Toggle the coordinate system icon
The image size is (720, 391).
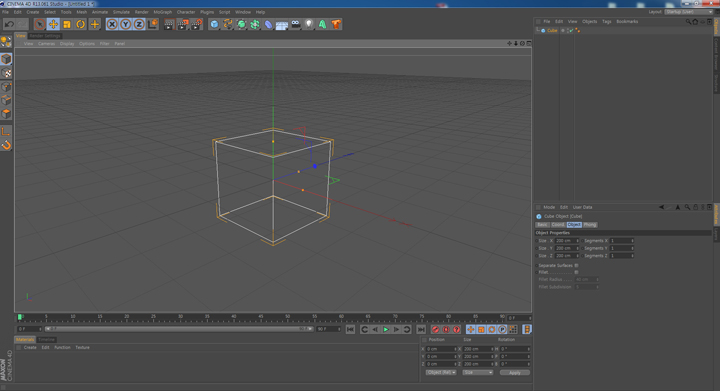[153, 24]
